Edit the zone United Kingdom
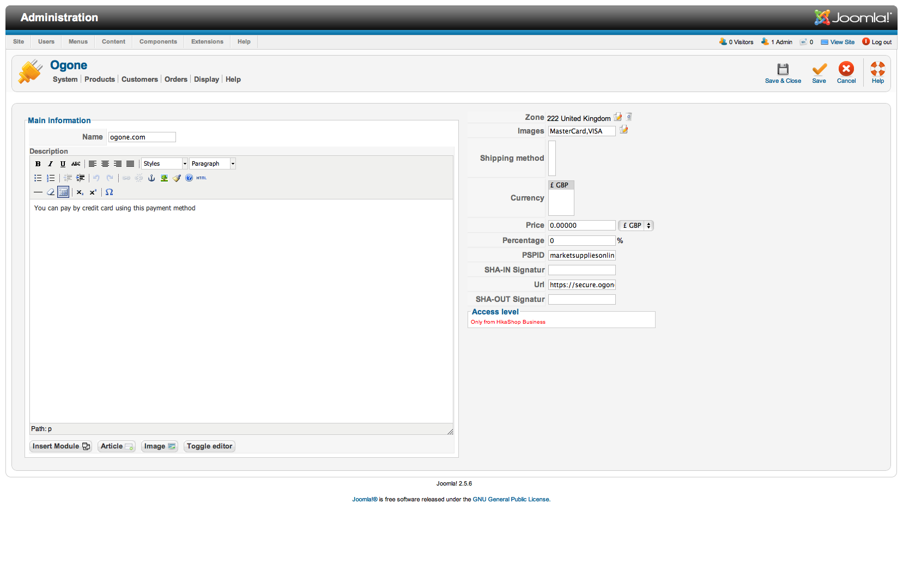Image resolution: width=903 pixels, height=588 pixels. [x=618, y=117]
